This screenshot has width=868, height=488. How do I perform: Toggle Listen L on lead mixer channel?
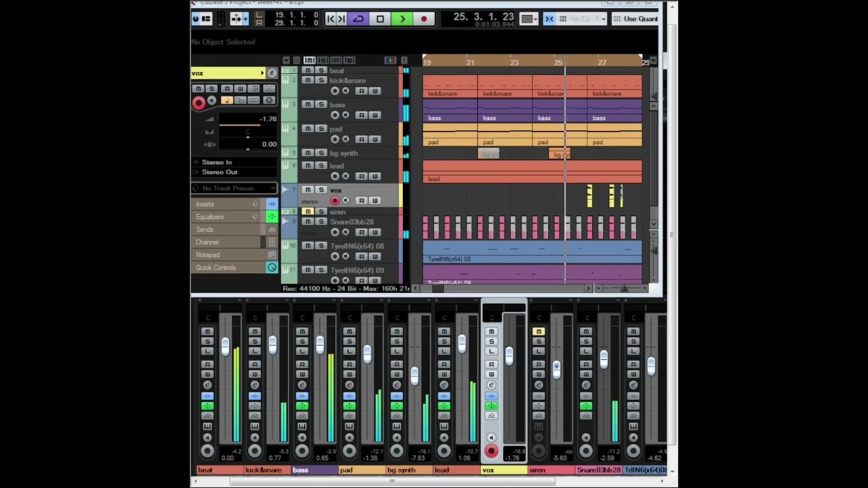pyautogui.click(x=444, y=351)
